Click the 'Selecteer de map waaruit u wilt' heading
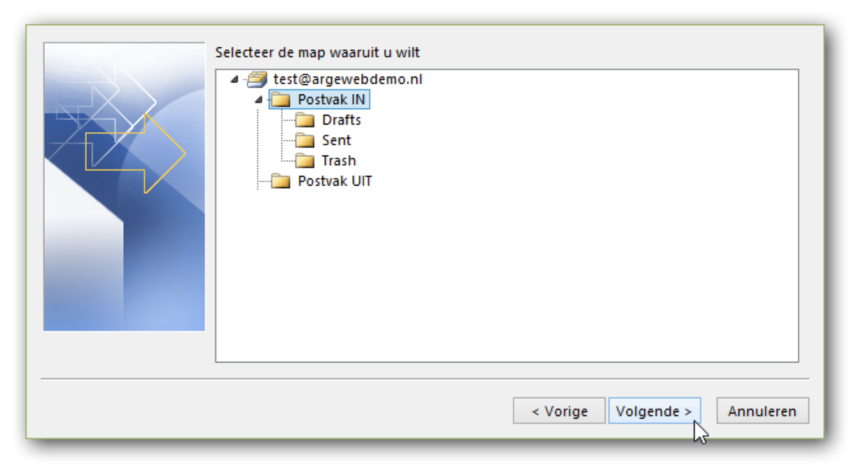 pyautogui.click(x=318, y=52)
